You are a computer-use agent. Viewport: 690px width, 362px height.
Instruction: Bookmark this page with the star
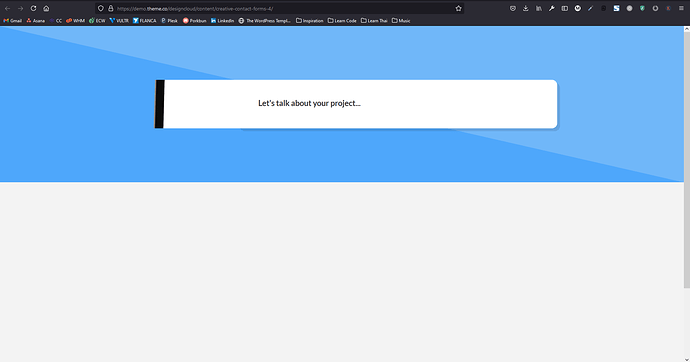pos(459,8)
